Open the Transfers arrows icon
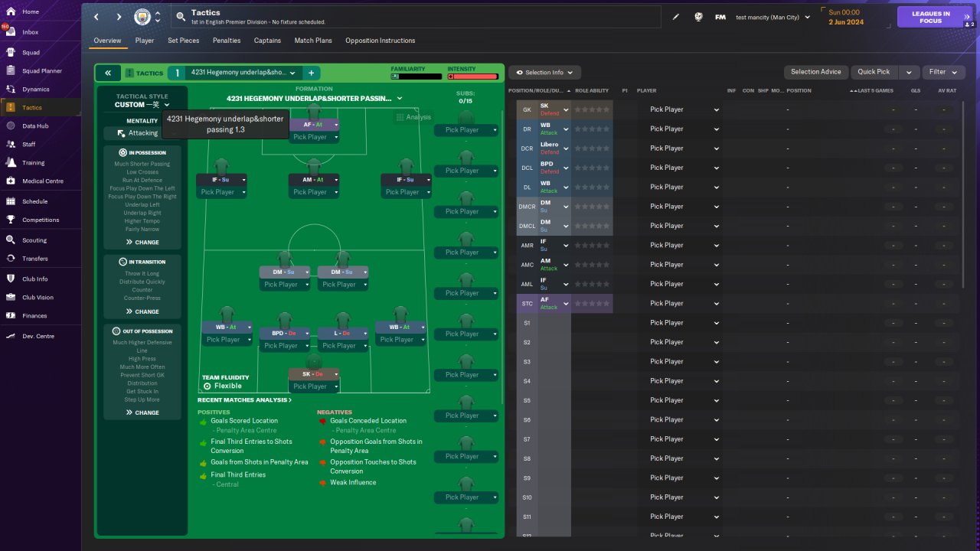The height and width of the screenshot is (551, 980). (11, 258)
